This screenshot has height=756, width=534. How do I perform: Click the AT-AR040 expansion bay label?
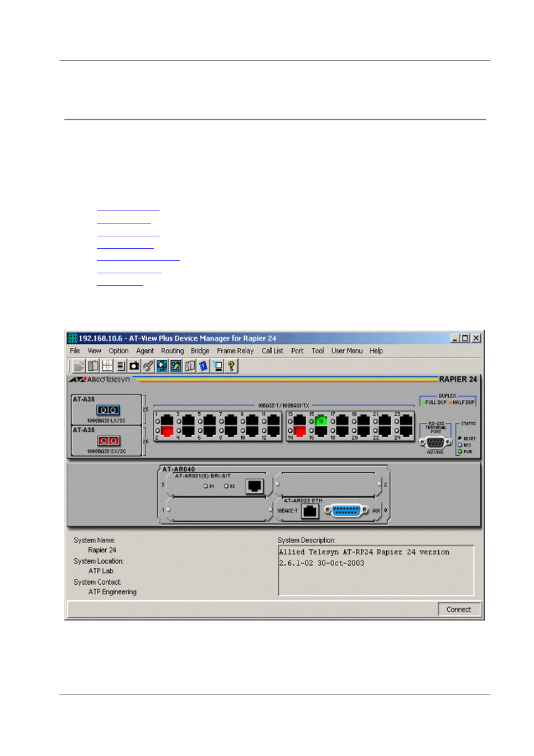coord(179,469)
